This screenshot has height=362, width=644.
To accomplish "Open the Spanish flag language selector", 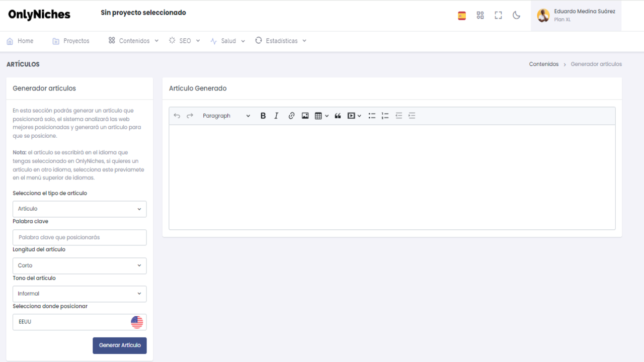I will click(x=462, y=16).
